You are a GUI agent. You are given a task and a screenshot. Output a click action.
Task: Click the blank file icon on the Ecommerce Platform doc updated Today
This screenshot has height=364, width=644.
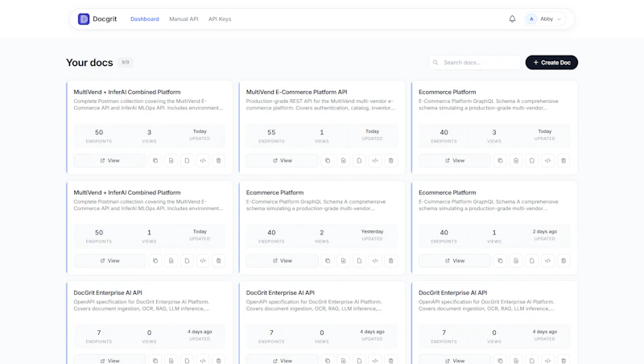tap(532, 160)
